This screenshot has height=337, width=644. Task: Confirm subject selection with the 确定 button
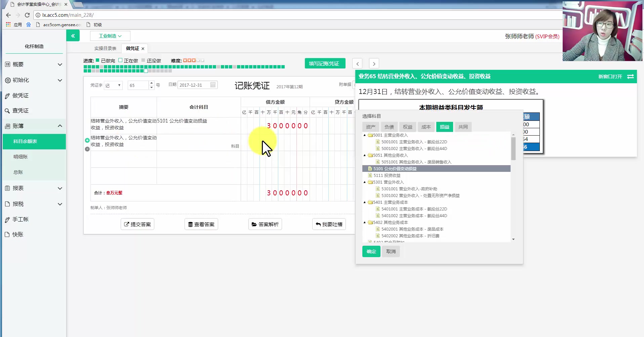[x=371, y=251]
